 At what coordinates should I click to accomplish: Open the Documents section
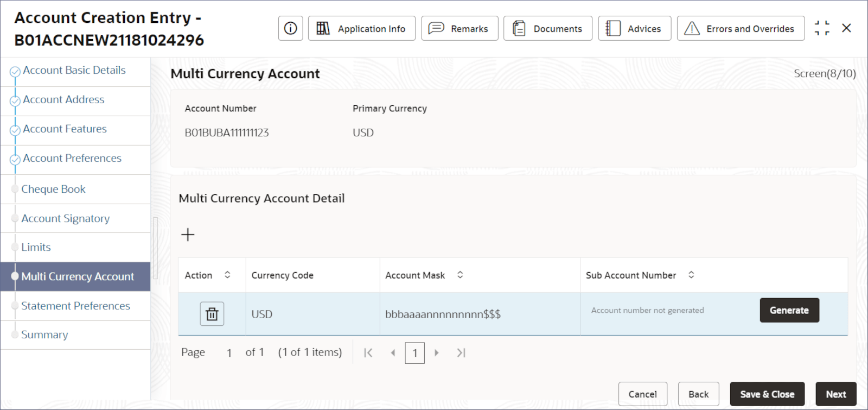tap(547, 28)
